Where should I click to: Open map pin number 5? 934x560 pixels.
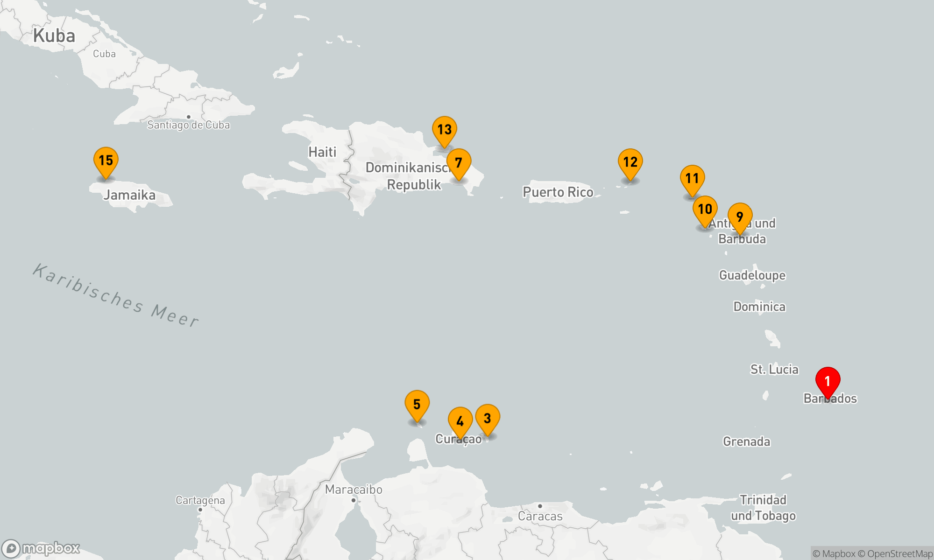(x=417, y=404)
